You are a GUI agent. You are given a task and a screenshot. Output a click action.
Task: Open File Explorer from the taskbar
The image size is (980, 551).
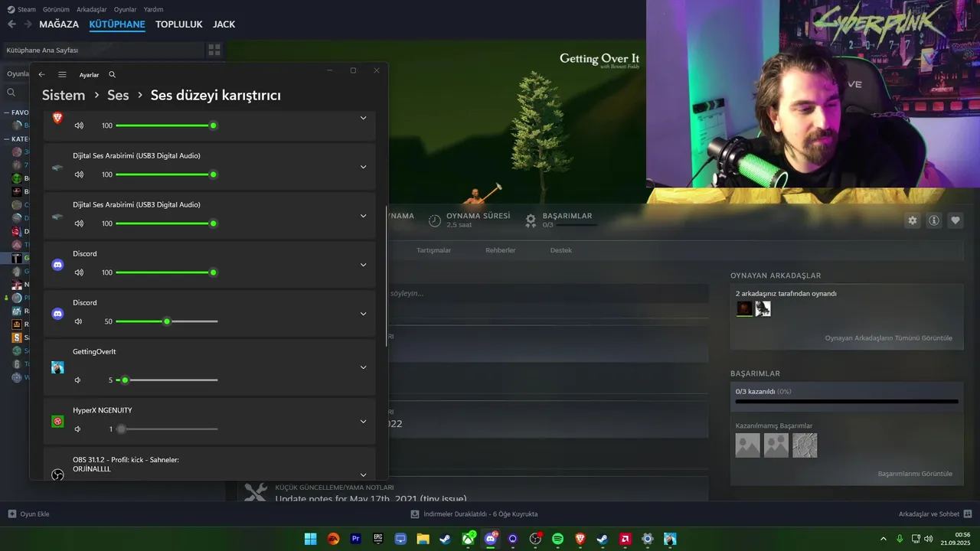pyautogui.click(x=423, y=539)
